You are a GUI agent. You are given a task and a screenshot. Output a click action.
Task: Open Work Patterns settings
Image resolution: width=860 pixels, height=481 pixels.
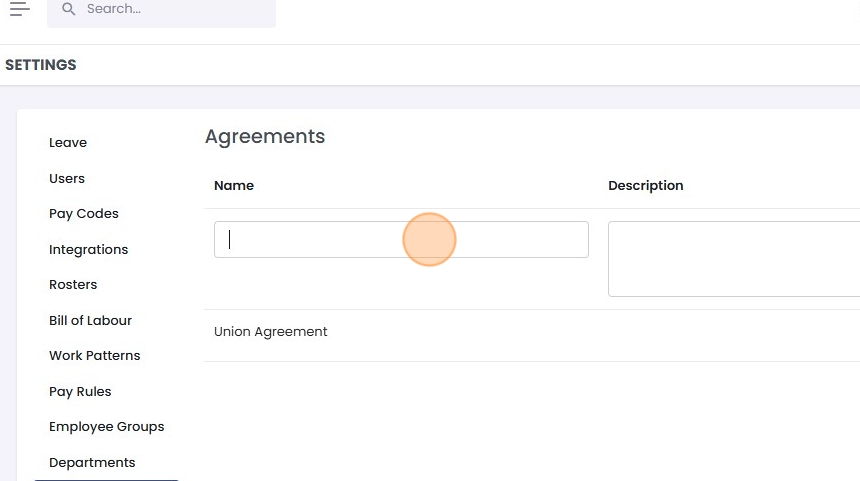point(95,356)
